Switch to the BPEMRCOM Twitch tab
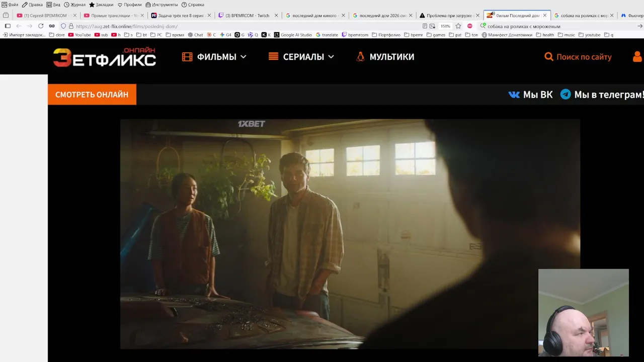644x362 pixels. pyautogui.click(x=248, y=16)
